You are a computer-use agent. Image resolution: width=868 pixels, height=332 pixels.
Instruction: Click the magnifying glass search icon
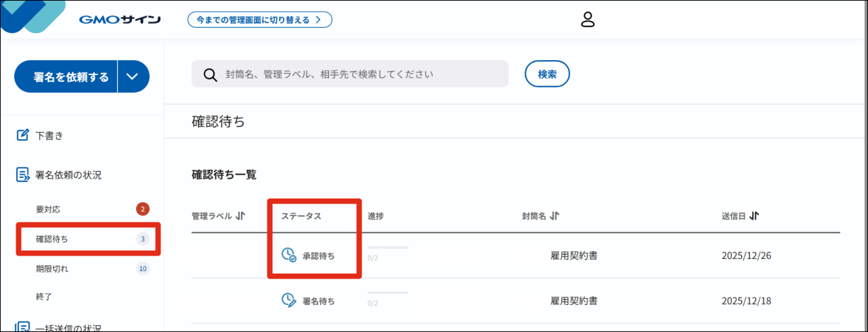click(210, 74)
